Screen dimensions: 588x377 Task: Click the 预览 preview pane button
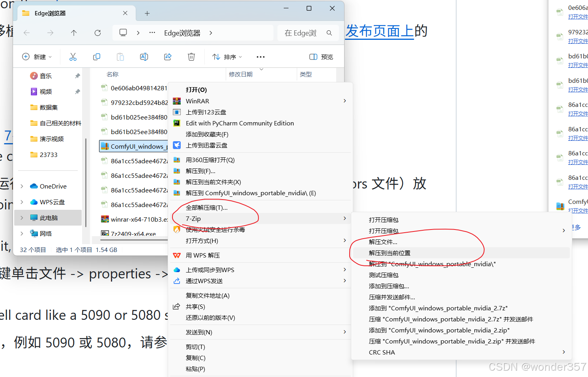tap(321, 57)
